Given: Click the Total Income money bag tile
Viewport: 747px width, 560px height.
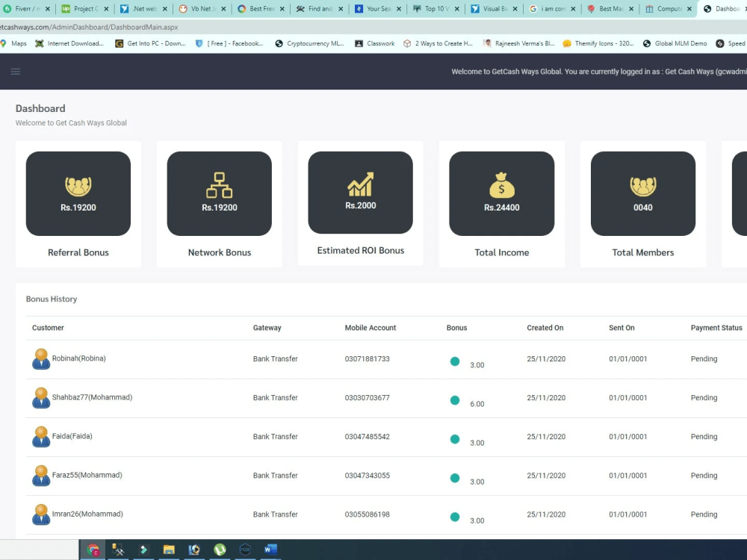Looking at the screenshot, I should point(502,193).
